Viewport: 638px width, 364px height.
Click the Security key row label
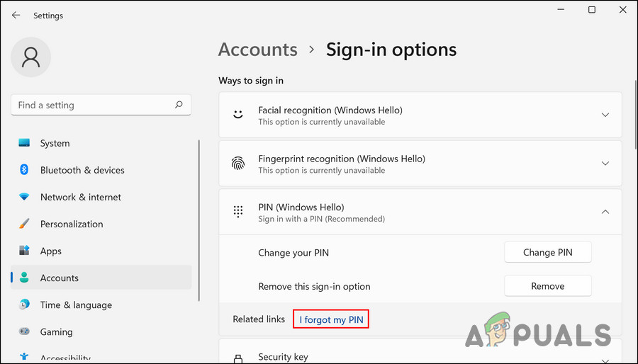283,357
